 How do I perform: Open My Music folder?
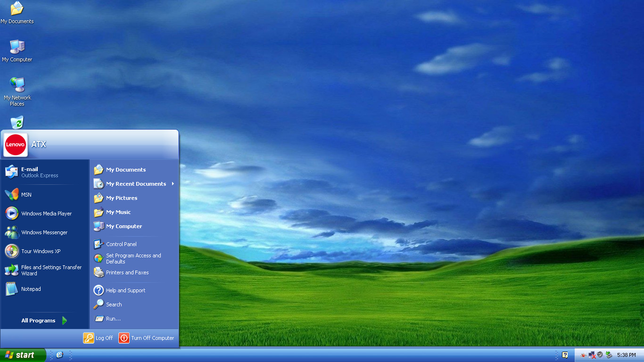134,212
